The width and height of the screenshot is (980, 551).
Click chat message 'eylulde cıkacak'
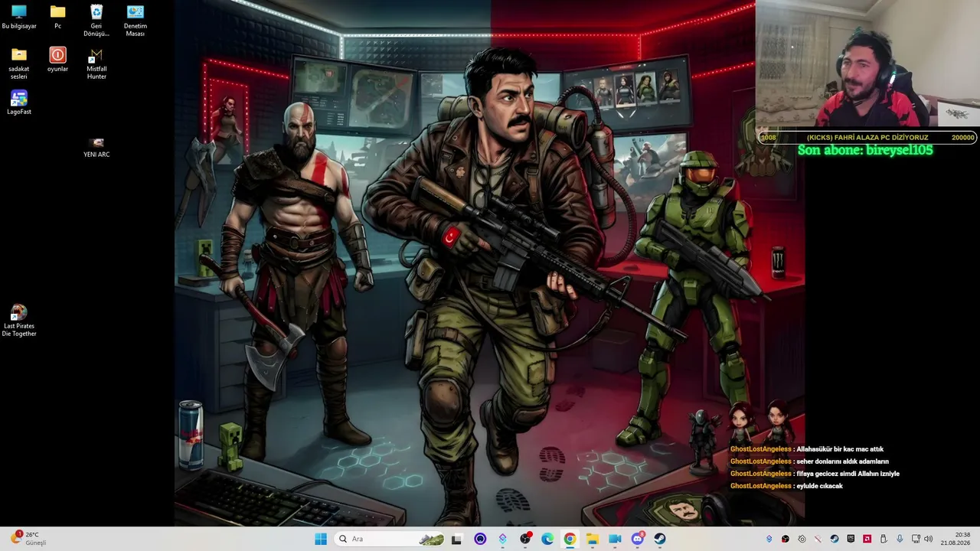819,486
